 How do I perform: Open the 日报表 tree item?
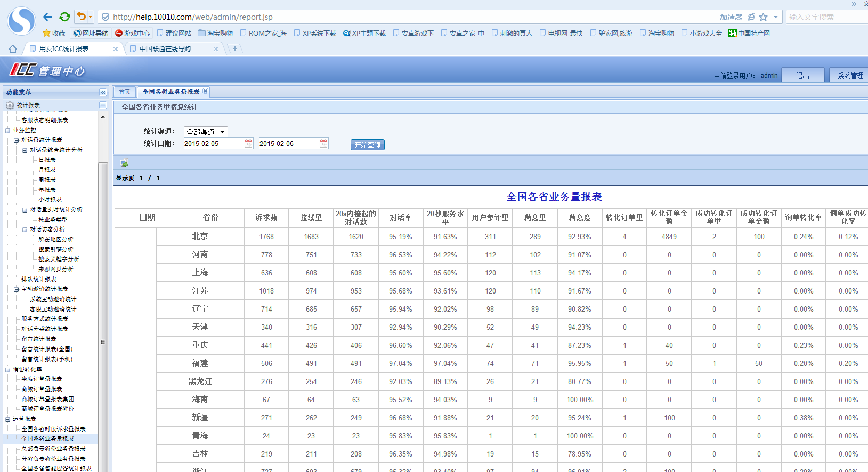click(x=47, y=160)
